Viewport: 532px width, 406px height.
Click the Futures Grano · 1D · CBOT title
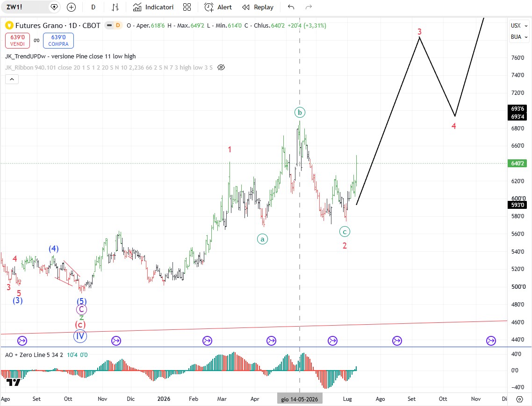[58, 25]
